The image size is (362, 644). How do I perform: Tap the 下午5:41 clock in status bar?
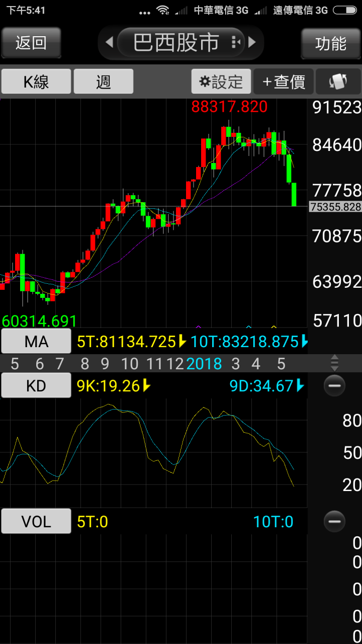26,10
